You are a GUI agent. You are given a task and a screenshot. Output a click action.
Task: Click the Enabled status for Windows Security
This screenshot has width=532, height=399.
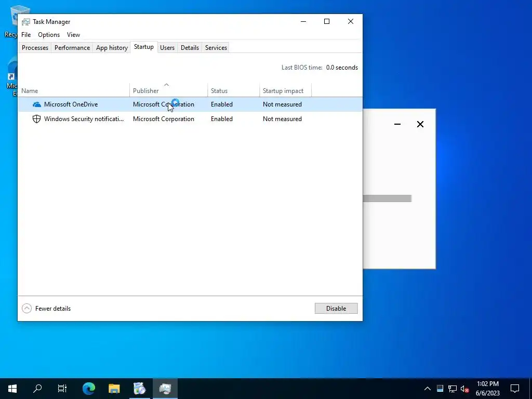(x=222, y=119)
